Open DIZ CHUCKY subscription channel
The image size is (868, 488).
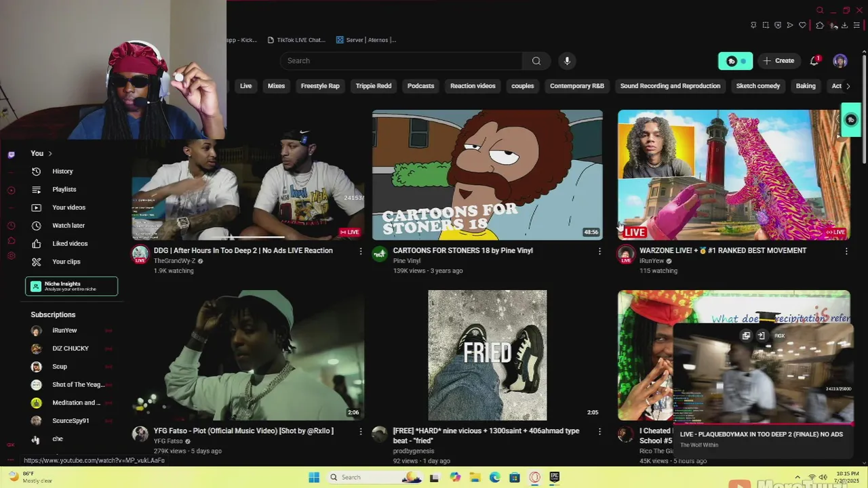(x=71, y=348)
